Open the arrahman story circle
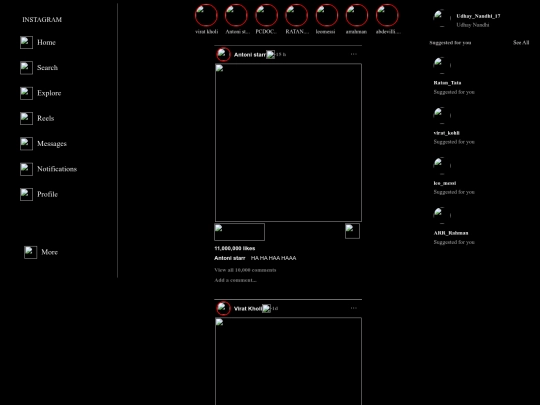 pos(357,15)
